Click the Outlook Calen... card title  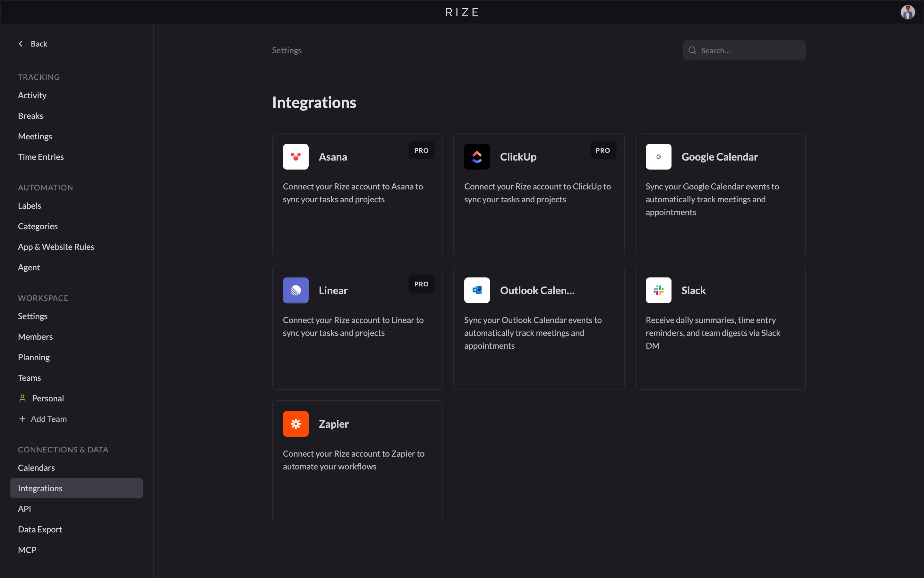(537, 290)
